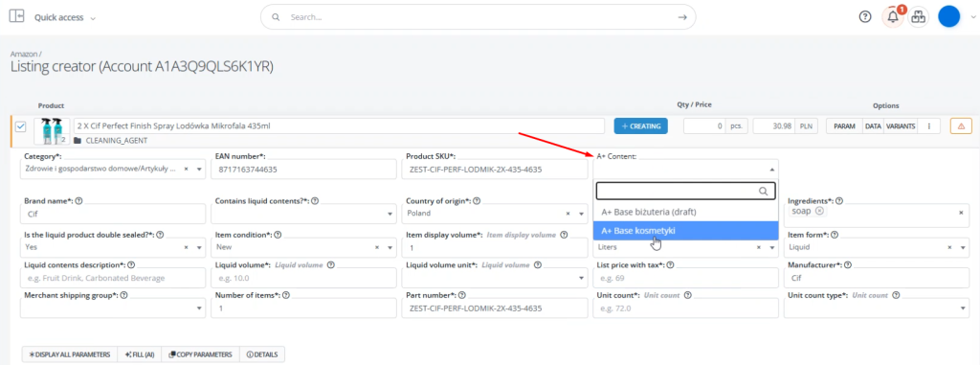
Task: Show help for List price with tax
Action: pyautogui.click(x=670, y=264)
